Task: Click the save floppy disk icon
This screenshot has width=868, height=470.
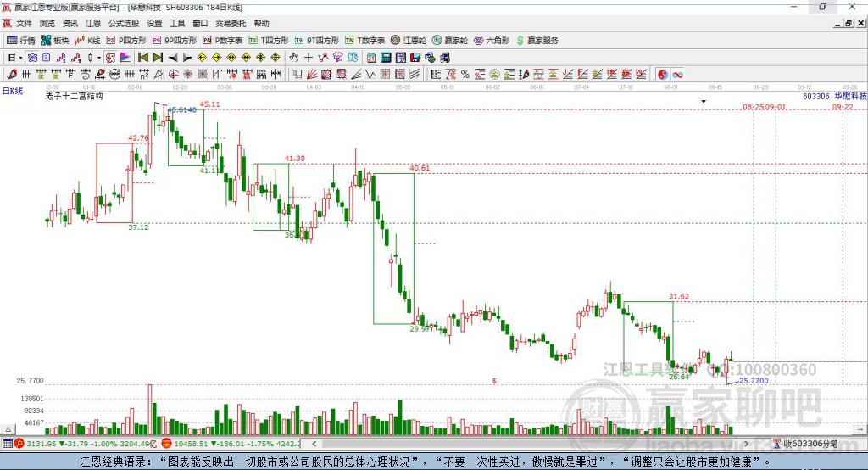Action: pos(415,58)
